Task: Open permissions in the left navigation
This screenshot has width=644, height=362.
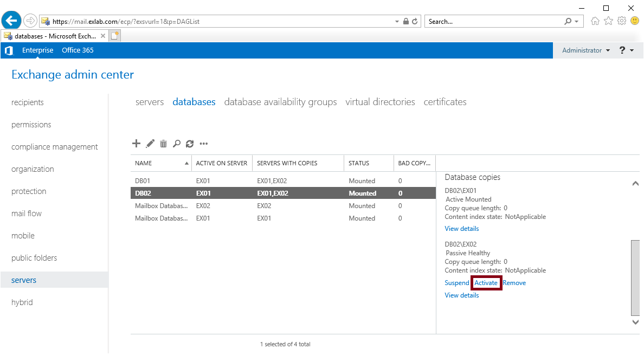Action: coord(31,124)
